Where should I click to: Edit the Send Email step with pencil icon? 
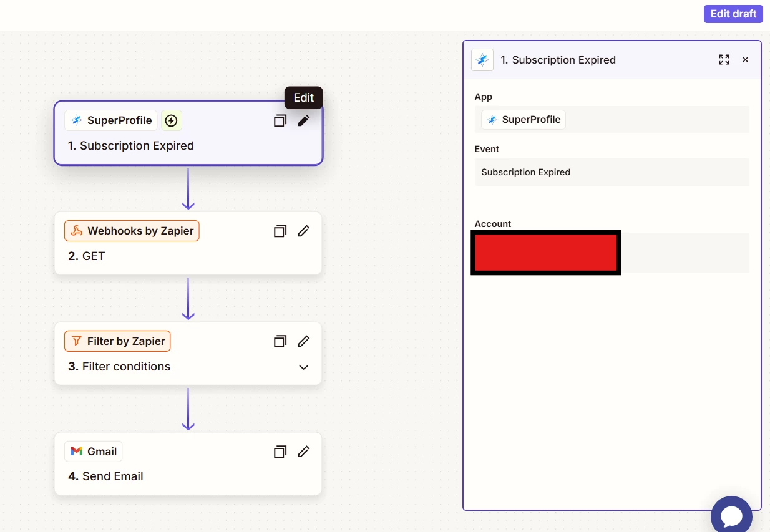tap(303, 452)
